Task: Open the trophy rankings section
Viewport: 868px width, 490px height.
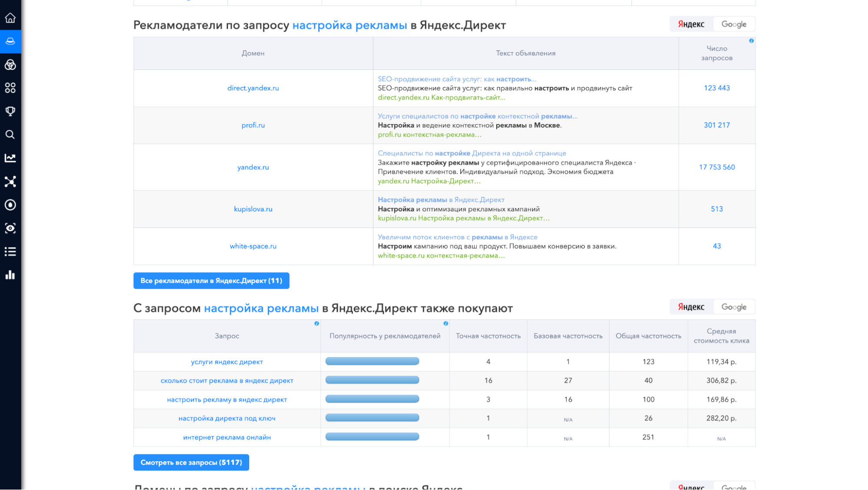Action: tap(10, 111)
